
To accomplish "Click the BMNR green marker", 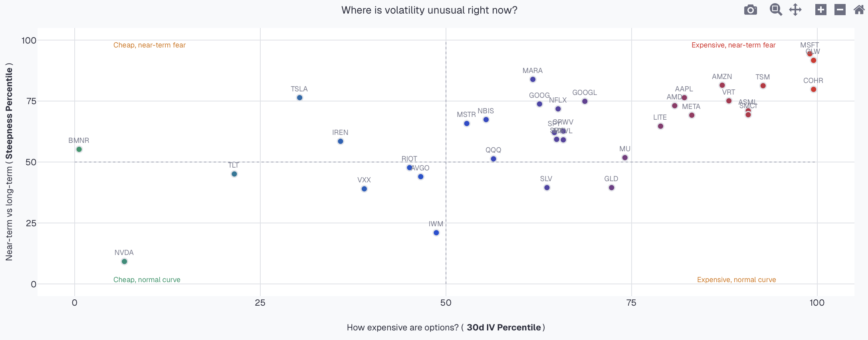I will click(x=79, y=149).
